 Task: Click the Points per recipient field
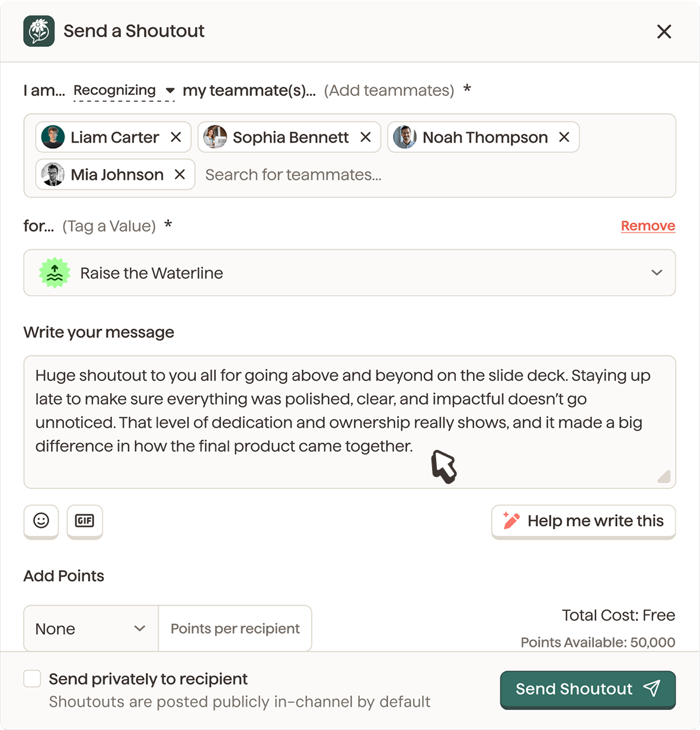point(235,629)
